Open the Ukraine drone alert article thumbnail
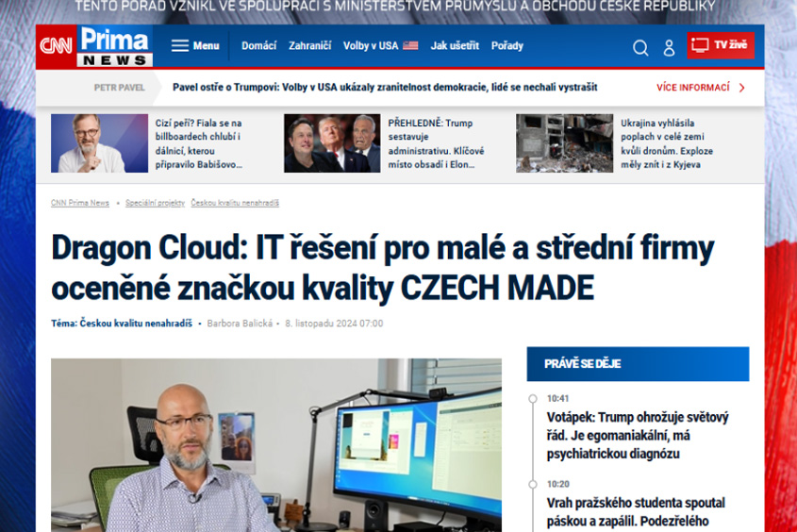Image resolution: width=797 pixels, height=532 pixels. pyautogui.click(x=564, y=143)
